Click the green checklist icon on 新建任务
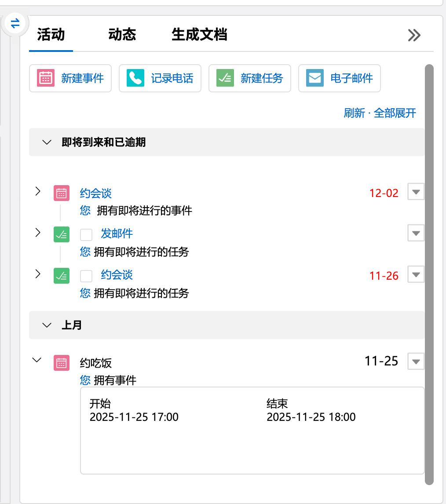Screen dimensions: 446x504 (225, 78)
